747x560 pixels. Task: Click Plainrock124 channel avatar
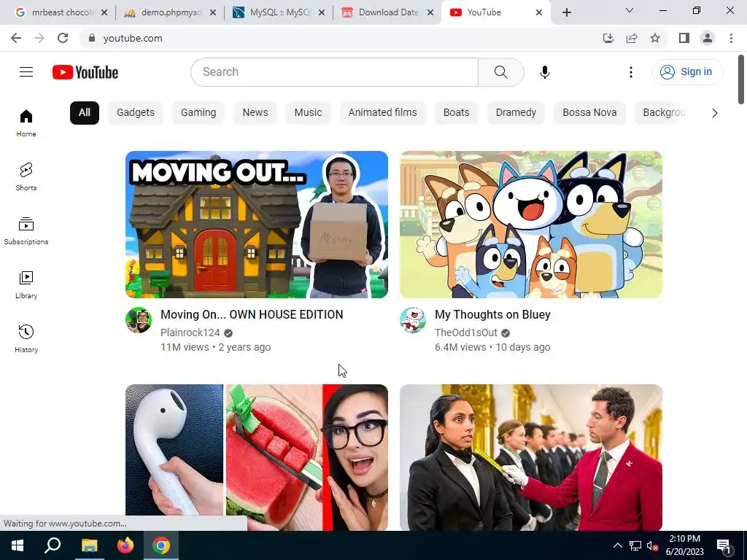[139, 320]
